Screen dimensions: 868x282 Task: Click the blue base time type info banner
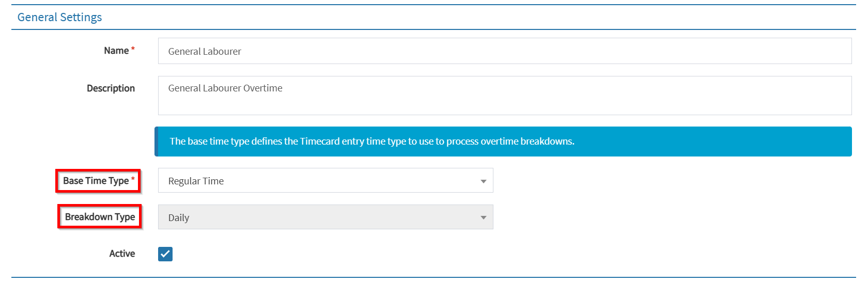click(503, 142)
